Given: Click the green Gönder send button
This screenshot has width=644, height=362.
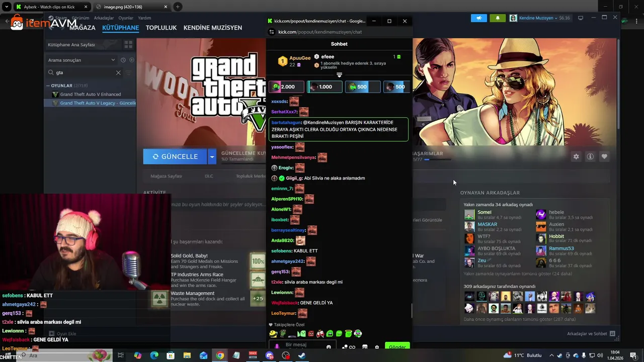Looking at the screenshot, I should point(397,347).
